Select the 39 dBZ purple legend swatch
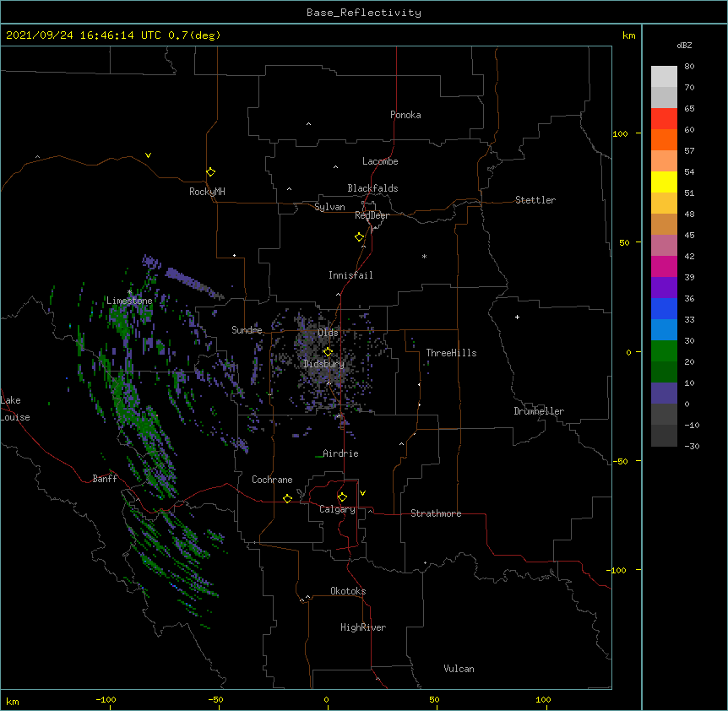728x711 pixels. point(664,287)
